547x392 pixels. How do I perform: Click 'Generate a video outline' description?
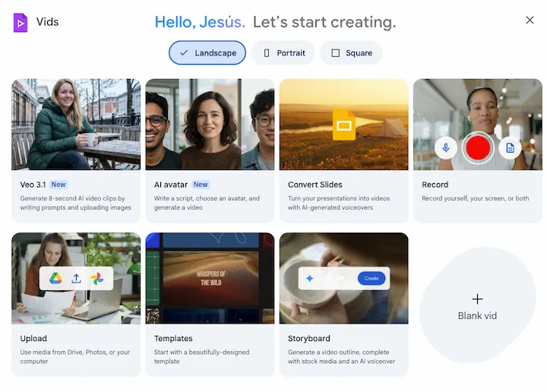pyautogui.click(x=342, y=356)
